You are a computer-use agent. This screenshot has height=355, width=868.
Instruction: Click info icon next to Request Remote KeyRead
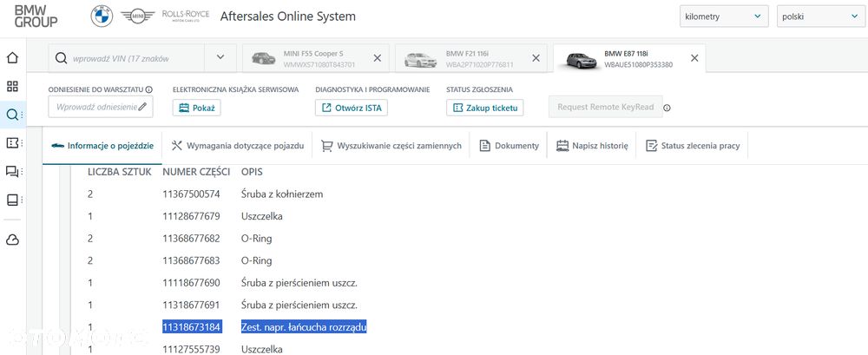(667, 108)
